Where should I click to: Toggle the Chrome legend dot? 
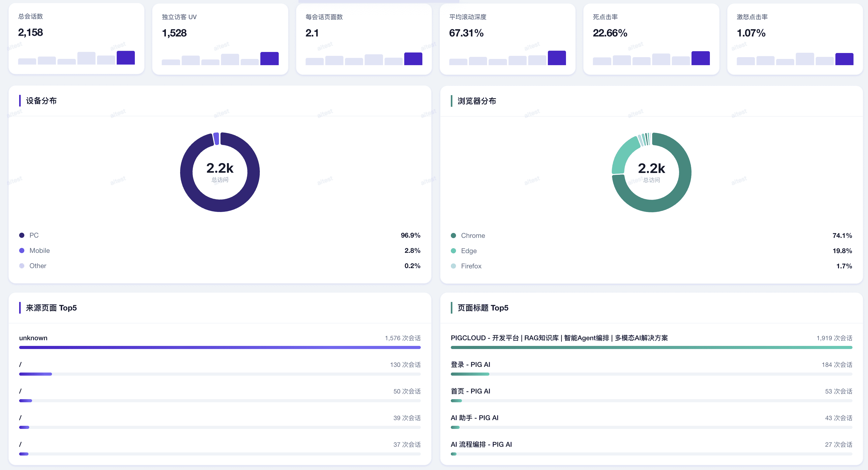point(453,236)
